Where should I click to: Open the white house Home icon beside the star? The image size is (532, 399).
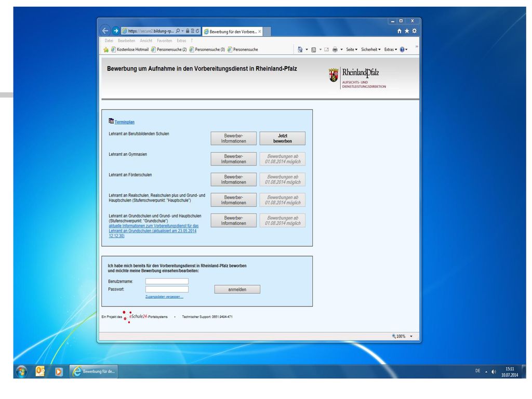click(400, 31)
